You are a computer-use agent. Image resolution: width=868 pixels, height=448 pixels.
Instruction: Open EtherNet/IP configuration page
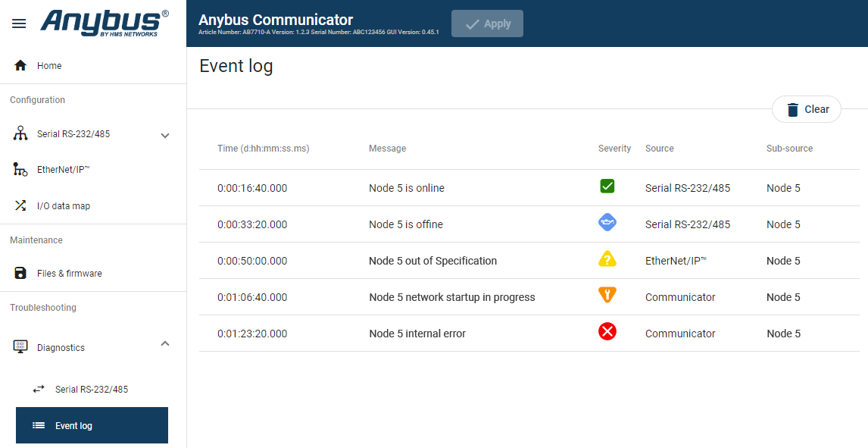[x=63, y=170]
